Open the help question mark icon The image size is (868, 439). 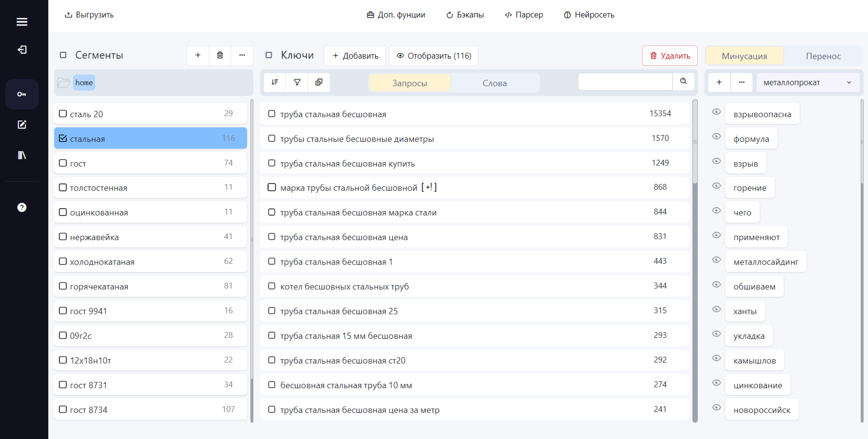pos(22,207)
